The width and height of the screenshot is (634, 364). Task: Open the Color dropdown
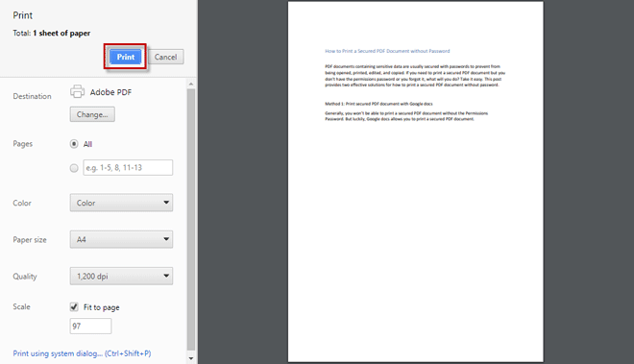click(x=121, y=203)
